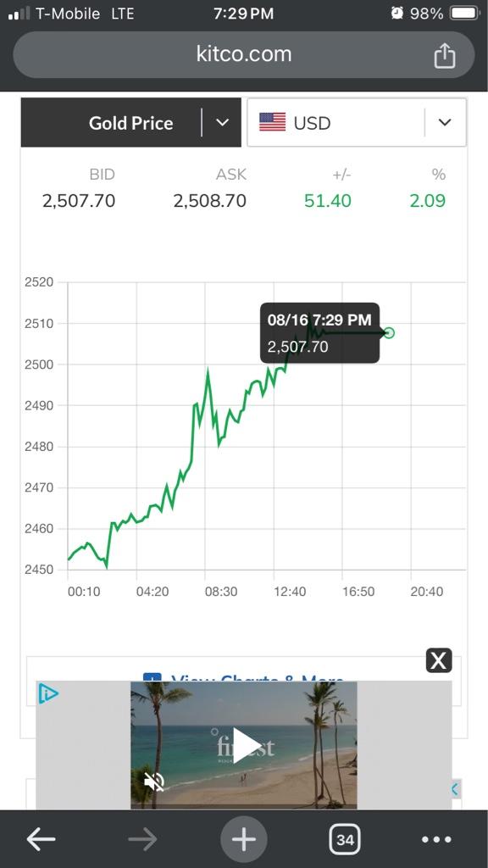Expand the USD currency dropdown chevron
Screen dimensions: 488x868
[445, 122]
